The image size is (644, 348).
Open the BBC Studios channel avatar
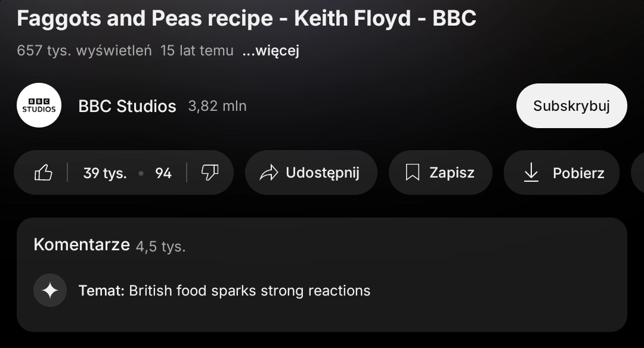pos(39,105)
